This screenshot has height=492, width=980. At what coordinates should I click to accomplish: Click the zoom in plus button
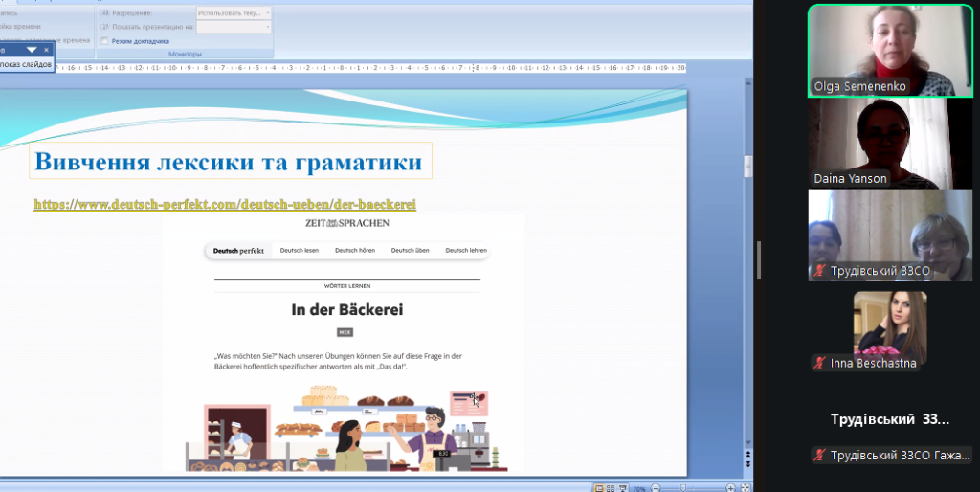click(730, 487)
